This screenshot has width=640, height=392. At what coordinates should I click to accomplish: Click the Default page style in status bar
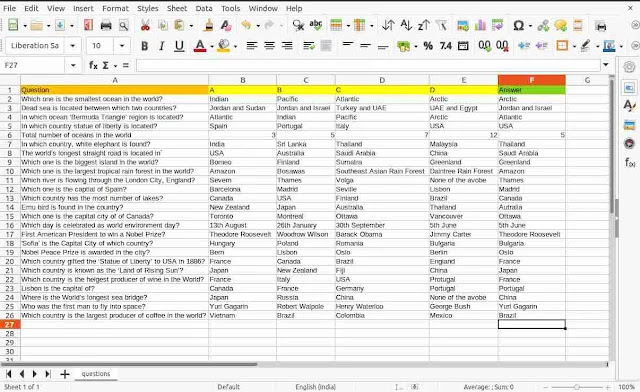(x=229, y=387)
